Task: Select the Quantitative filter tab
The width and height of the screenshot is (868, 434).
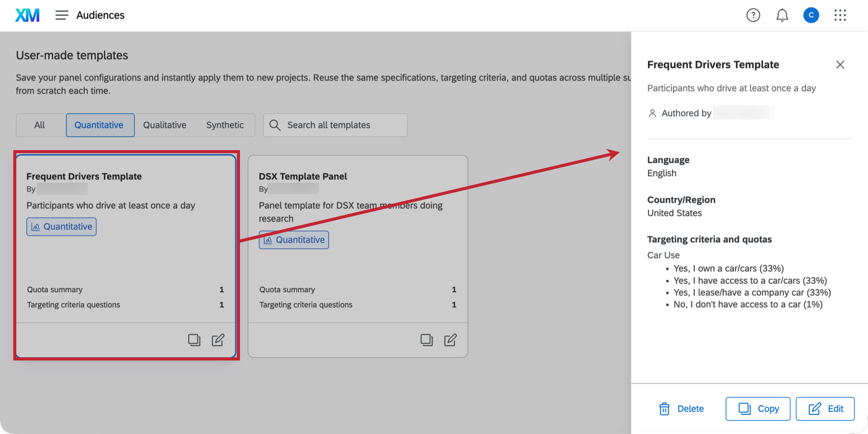Action: (x=100, y=125)
